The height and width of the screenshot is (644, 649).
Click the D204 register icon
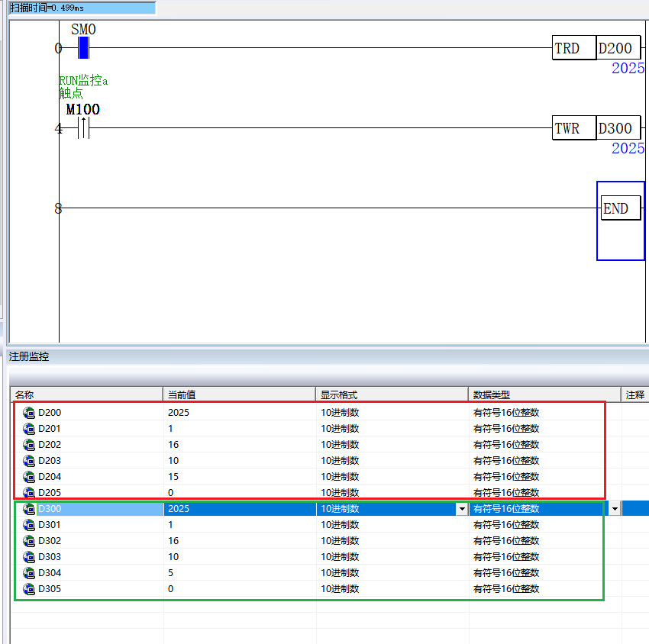click(30, 476)
